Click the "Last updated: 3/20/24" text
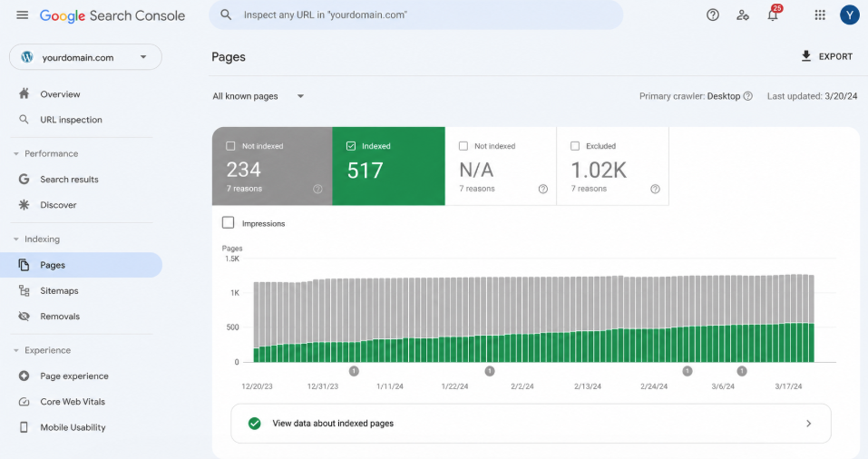The width and height of the screenshot is (868, 459). [812, 96]
